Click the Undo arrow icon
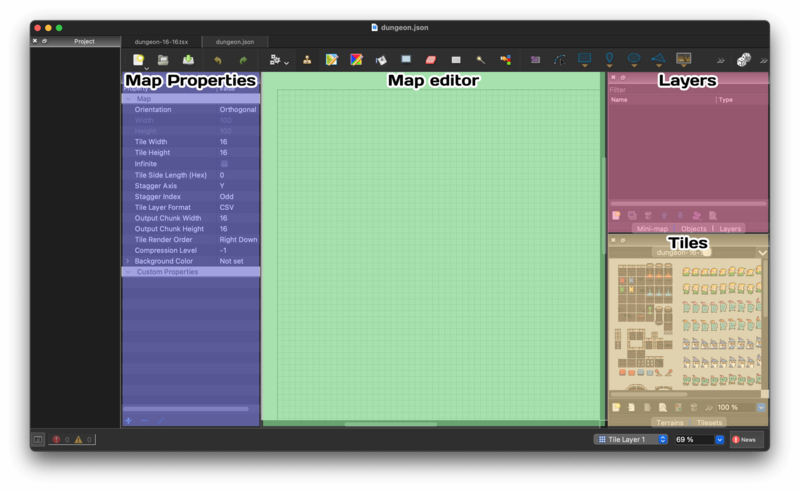Image resolution: width=800 pixels, height=491 pixels. tap(218, 60)
